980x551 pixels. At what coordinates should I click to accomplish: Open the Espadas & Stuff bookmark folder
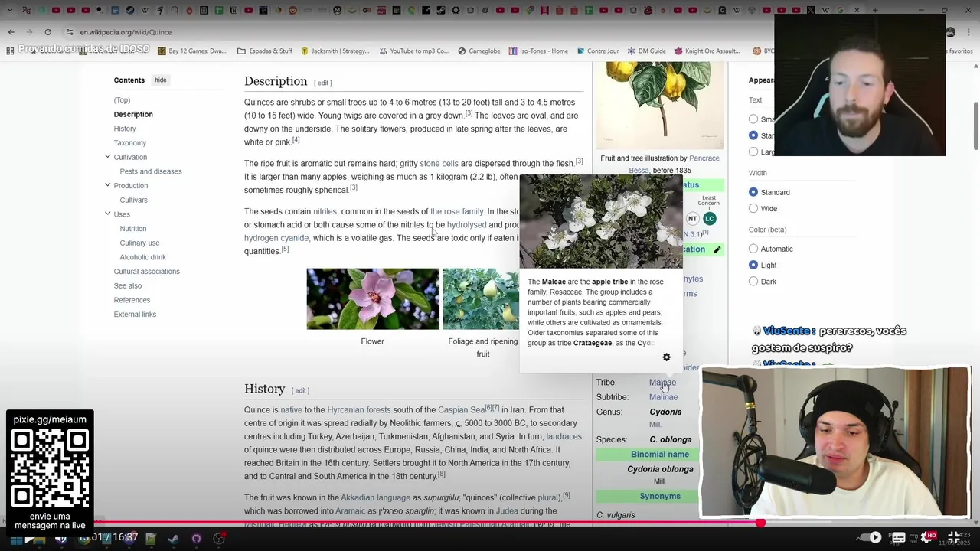(x=264, y=51)
